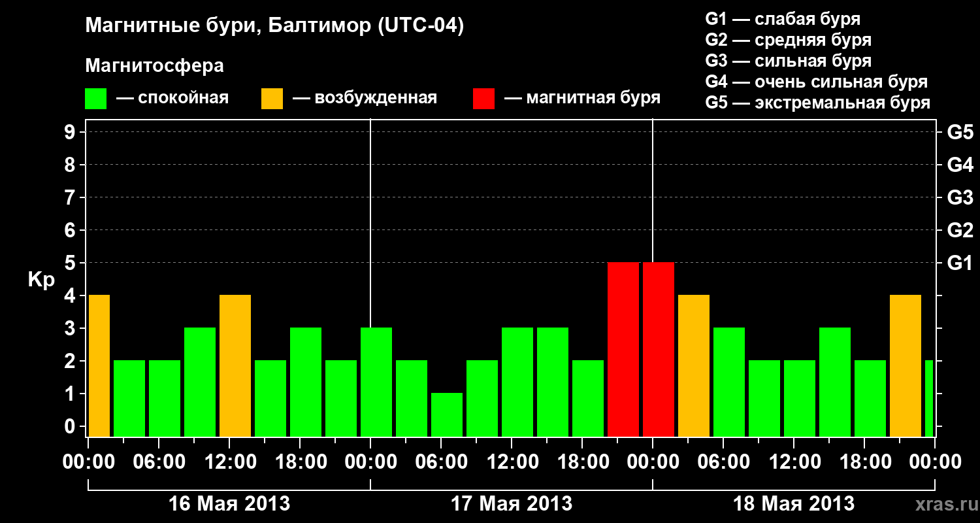The width and height of the screenshot is (980, 523).
Task: Click the '17 Мая 2013' date label
Action: [512, 503]
